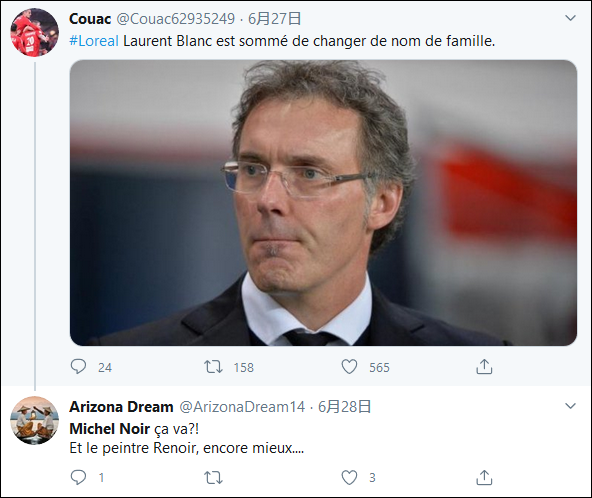Viewport: 592px width, 498px height.
Task: Open @ArizonaDream14 handle link
Action: tap(242, 407)
